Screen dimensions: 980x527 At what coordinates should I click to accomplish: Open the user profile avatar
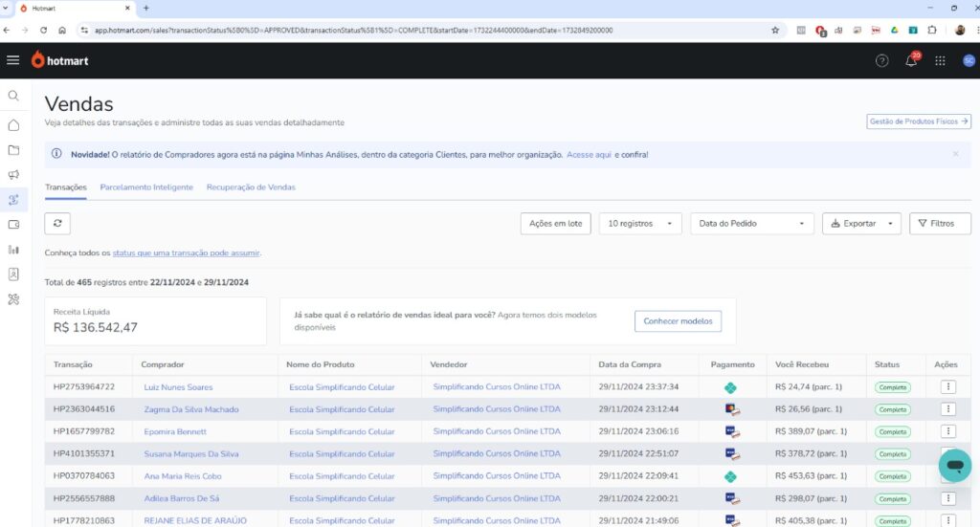pyautogui.click(x=969, y=60)
